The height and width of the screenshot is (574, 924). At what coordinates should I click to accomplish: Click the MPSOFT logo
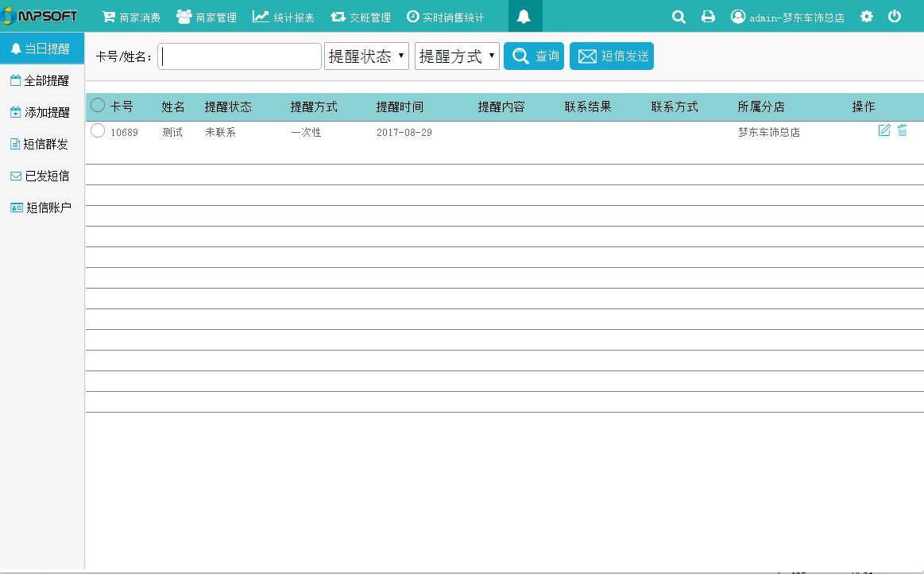(41, 17)
